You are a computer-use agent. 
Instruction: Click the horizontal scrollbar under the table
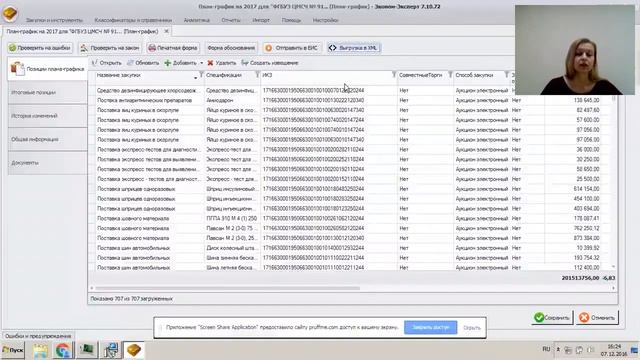[x=227, y=288]
